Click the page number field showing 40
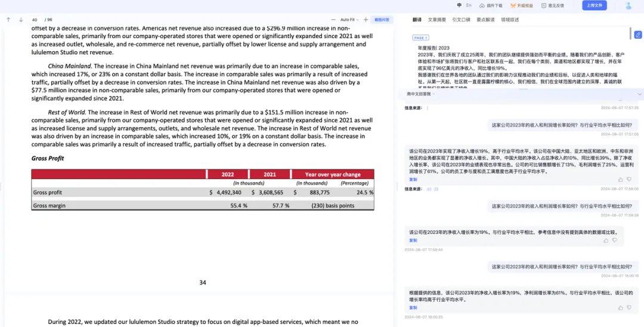This screenshot has width=644, height=327. click(35, 20)
